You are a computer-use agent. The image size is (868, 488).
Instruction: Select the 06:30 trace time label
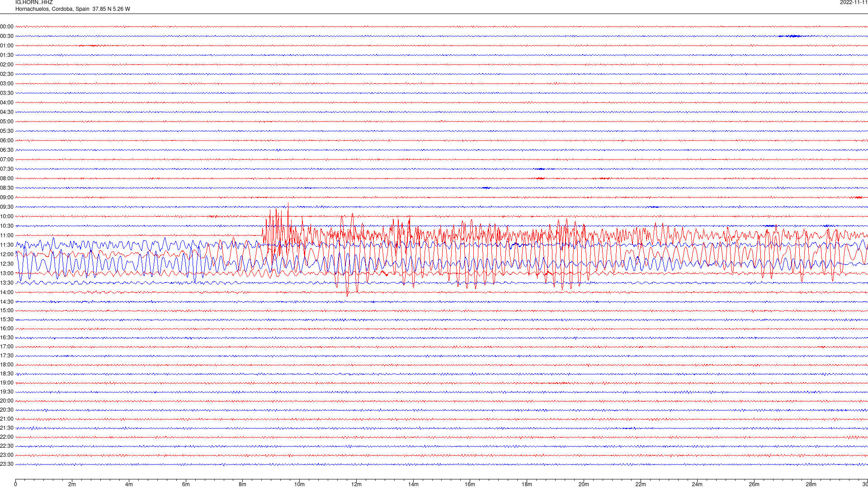7,150
